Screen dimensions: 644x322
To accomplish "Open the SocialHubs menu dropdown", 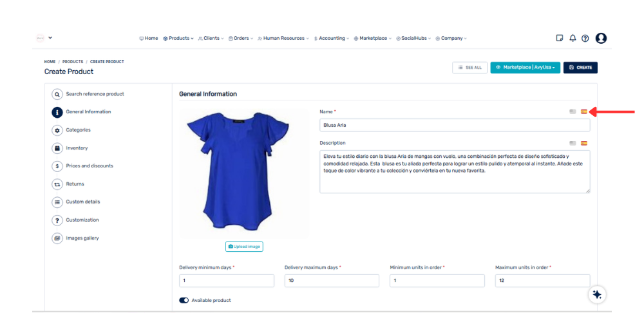I will click(413, 38).
